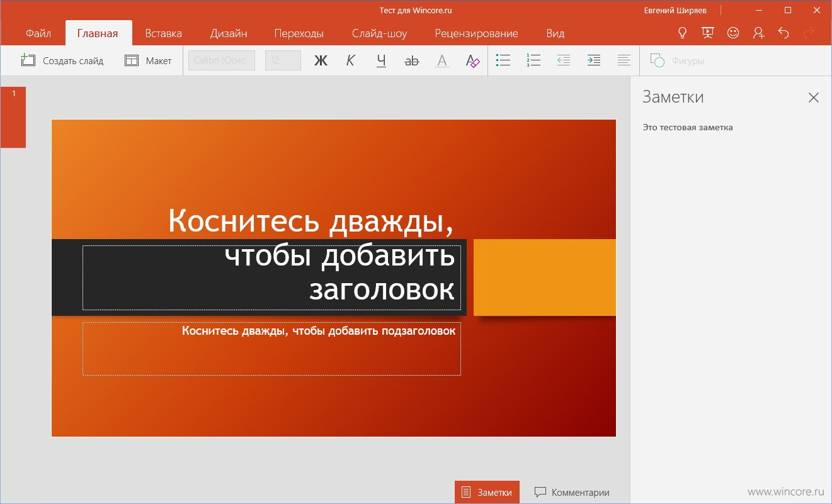Image resolution: width=832 pixels, height=504 pixels.
Task: Toggle the bulleted list
Action: (503, 60)
